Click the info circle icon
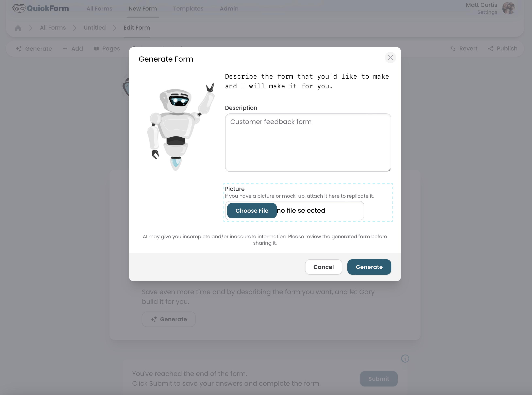The image size is (532, 395). pyautogui.click(x=405, y=358)
